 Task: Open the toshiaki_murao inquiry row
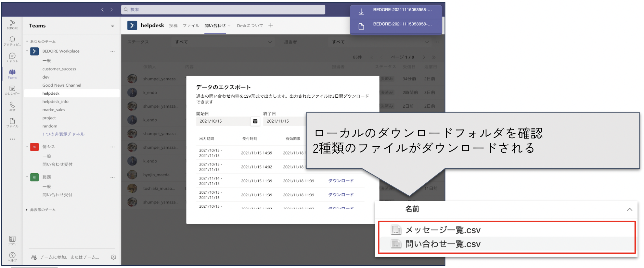(x=156, y=188)
